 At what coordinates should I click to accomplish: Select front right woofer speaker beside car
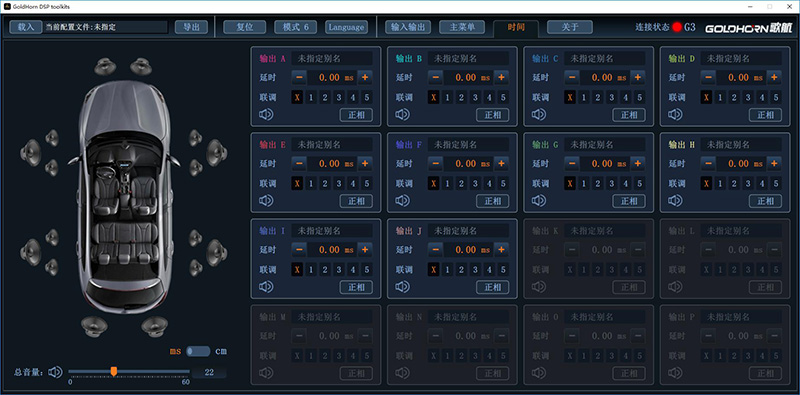click(x=217, y=152)
